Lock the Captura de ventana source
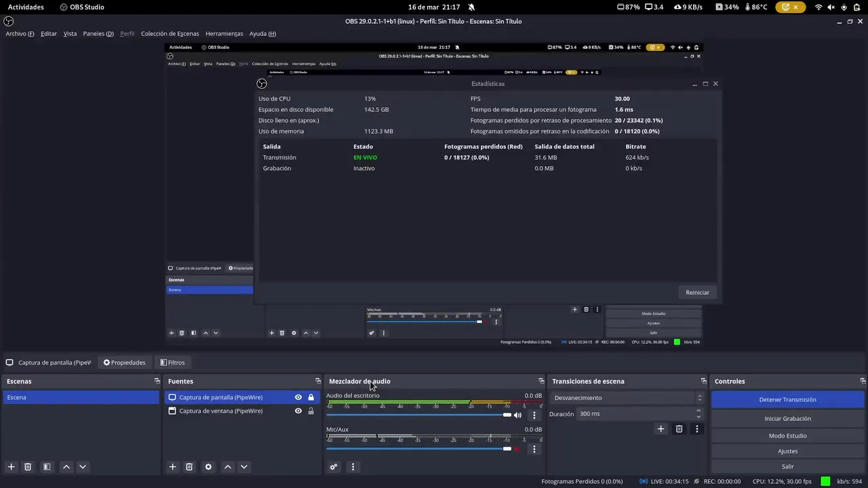The image size is (868, 488). 311,411
